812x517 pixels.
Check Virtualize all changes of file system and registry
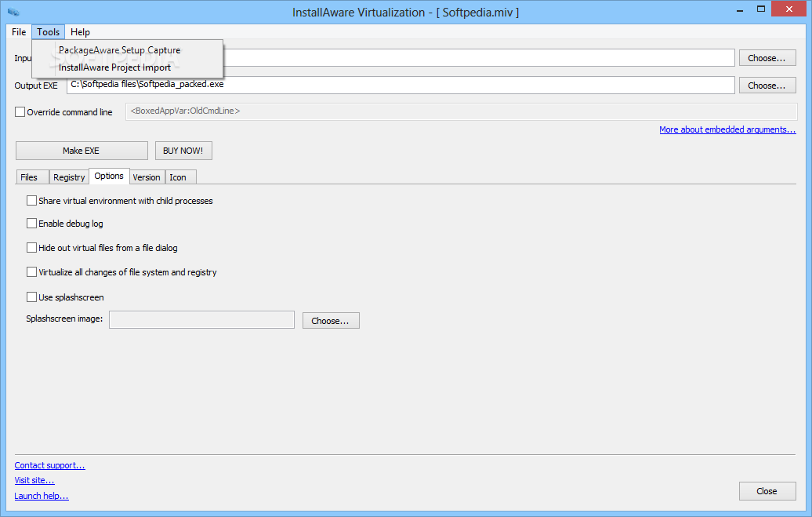(x=31, y=271)
